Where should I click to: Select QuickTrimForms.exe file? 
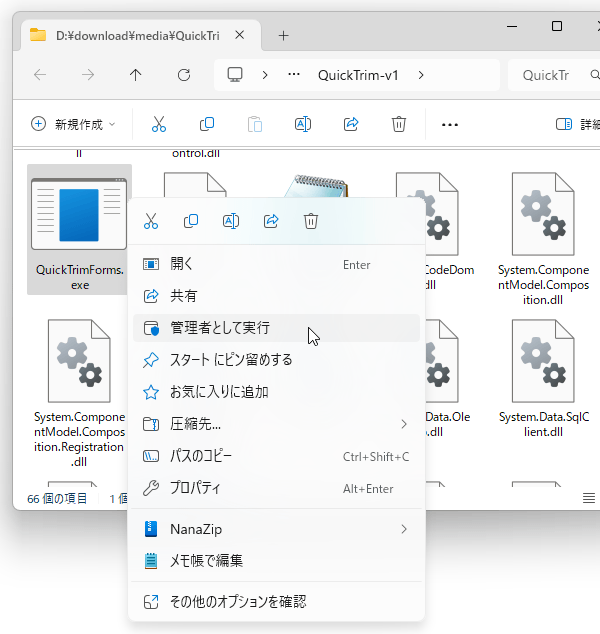point(80,229)
